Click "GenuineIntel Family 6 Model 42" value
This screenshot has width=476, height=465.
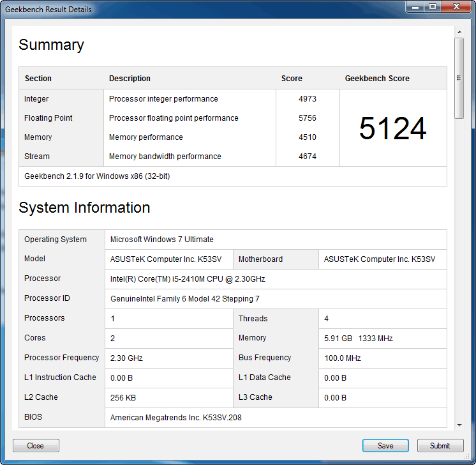185,299
